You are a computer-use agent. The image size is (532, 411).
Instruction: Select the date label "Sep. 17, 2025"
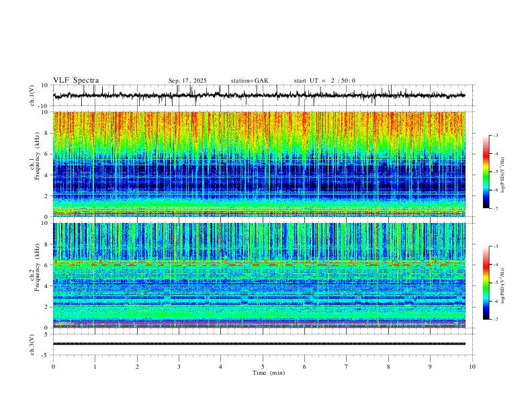187,81
